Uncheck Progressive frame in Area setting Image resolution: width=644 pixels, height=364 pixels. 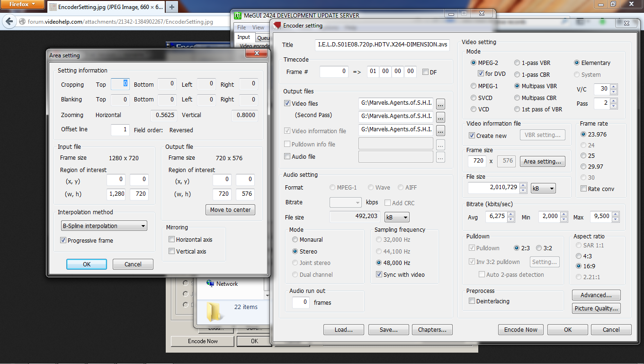[63, 240]
